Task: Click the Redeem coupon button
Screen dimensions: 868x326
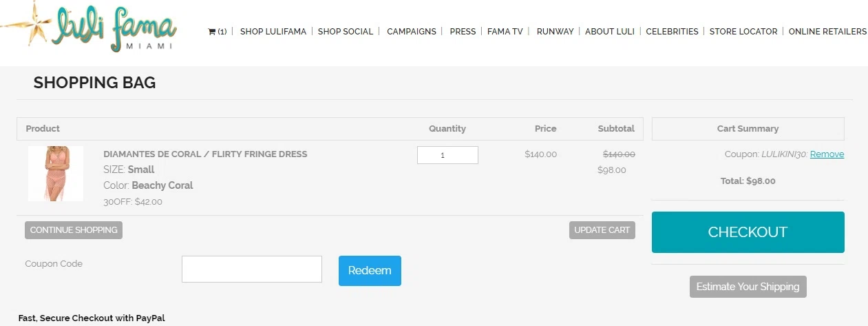Action: [370, 271]
